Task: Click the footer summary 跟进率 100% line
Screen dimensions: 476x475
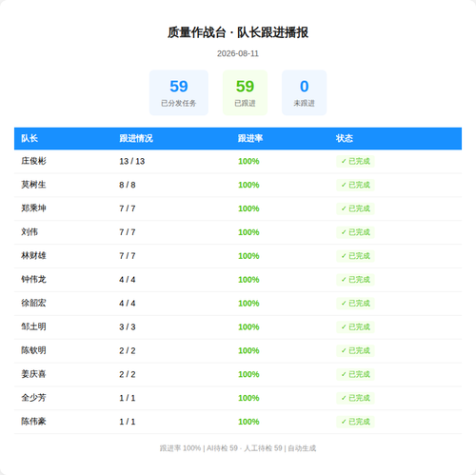Action: (238, 448)
